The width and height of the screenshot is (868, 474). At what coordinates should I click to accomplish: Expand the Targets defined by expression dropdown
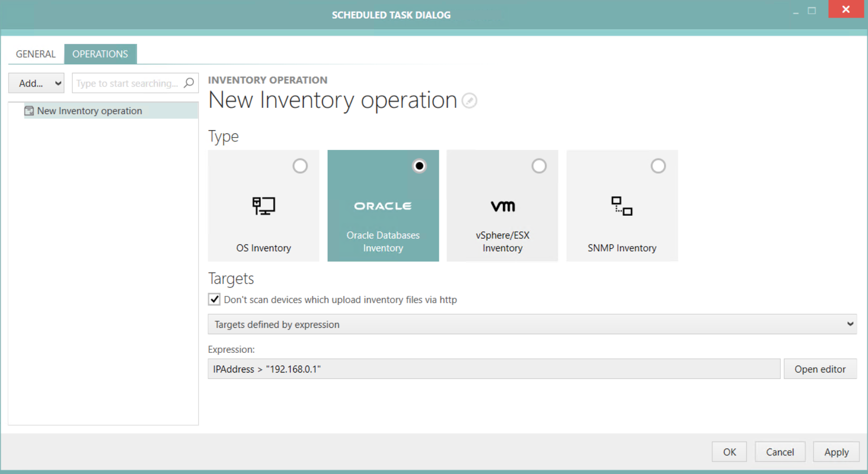[x=532, y=324]
